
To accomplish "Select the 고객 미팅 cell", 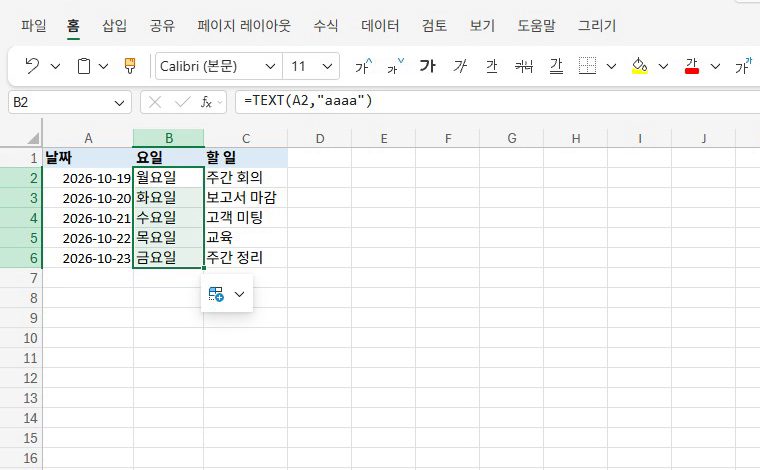I will click(246, 218).
